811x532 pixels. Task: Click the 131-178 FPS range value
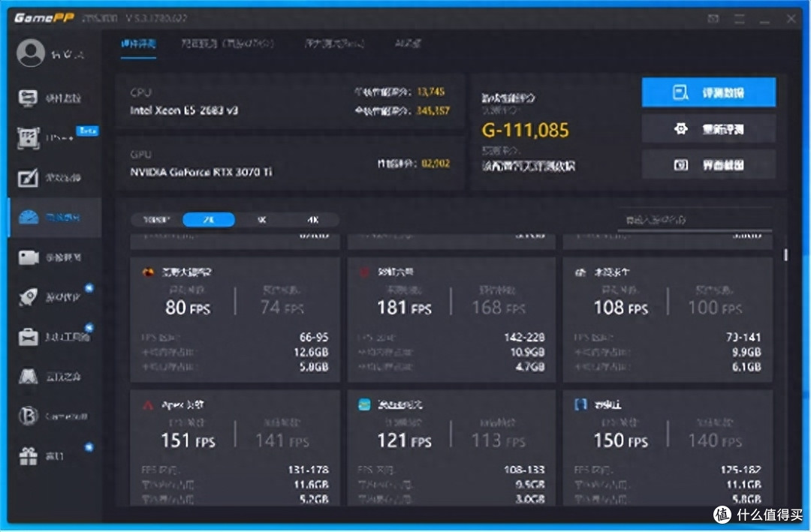point(309,470)
